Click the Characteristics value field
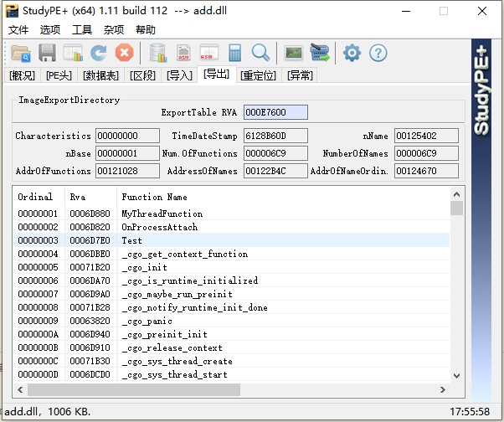This screenshot has height=422, width=504. click(127, 136)
